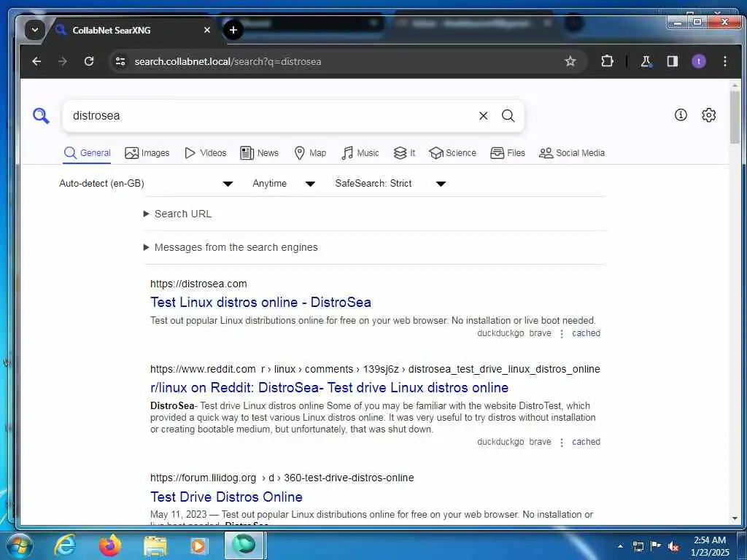Switch to the Videos category tab
Image resolution: width=747 pixels, height=560 pixels.
coord(205,153)
